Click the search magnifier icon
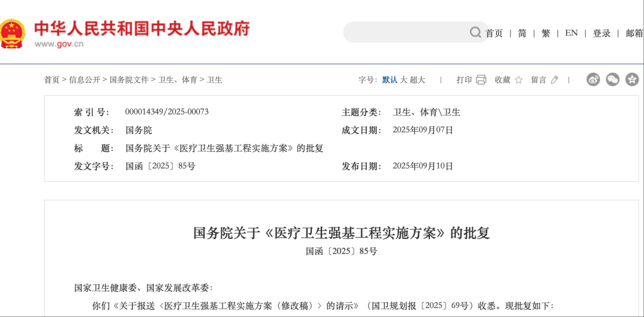Image resolution: width=644 pixels, height=317 pixels. 475,32
